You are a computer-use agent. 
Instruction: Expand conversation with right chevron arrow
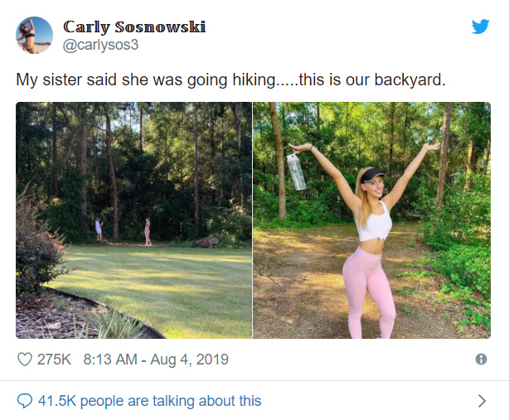(482, 401)
